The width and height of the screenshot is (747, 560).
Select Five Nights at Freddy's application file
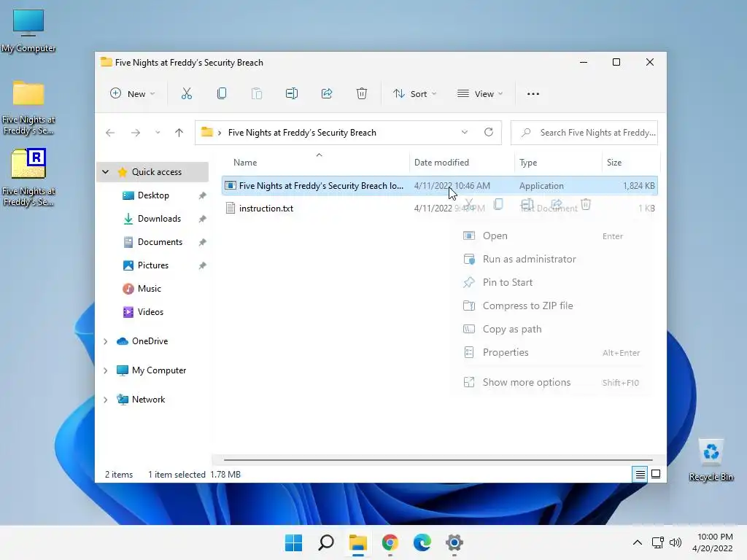pos(440,186)
